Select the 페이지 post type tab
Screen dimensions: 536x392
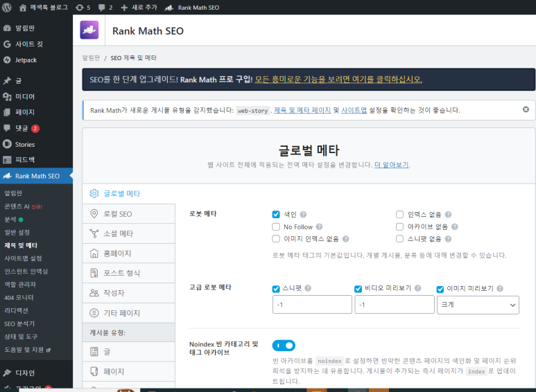[128, 371]
